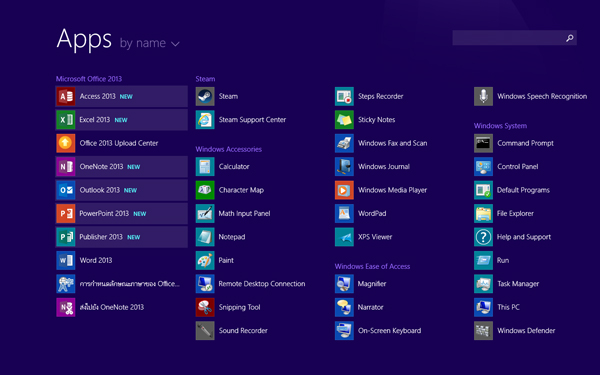Click the Steam app icon
Viewport: 600px width, 375px height.
pos(205,96)
